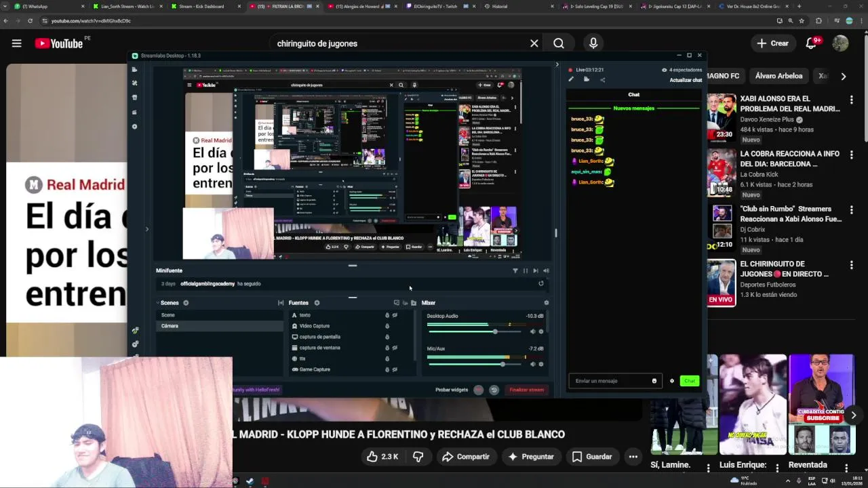Viewport: 868px width, 488px height.
Task: Open YouTube notifications bell
Action: click(811, 43)
